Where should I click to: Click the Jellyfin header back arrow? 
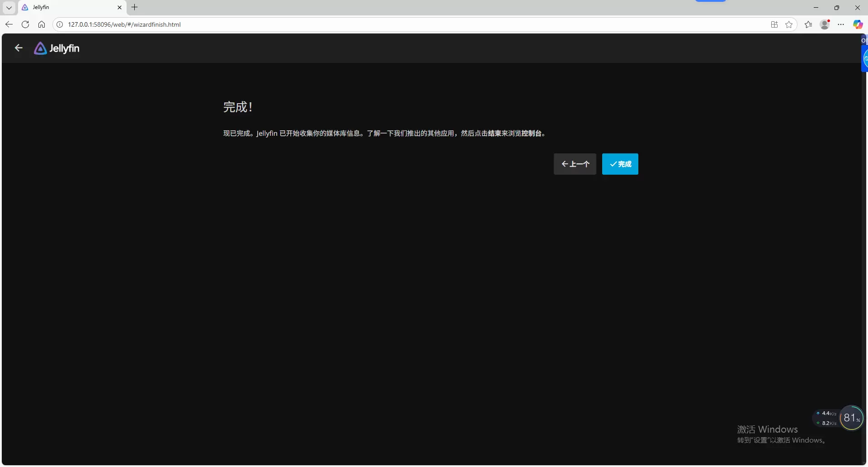point(19,48)
